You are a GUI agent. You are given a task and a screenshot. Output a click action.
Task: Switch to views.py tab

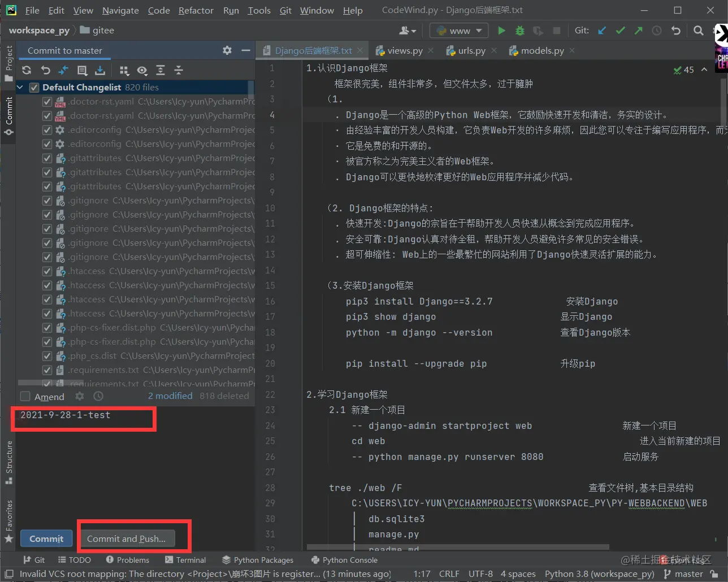(405, 50)
